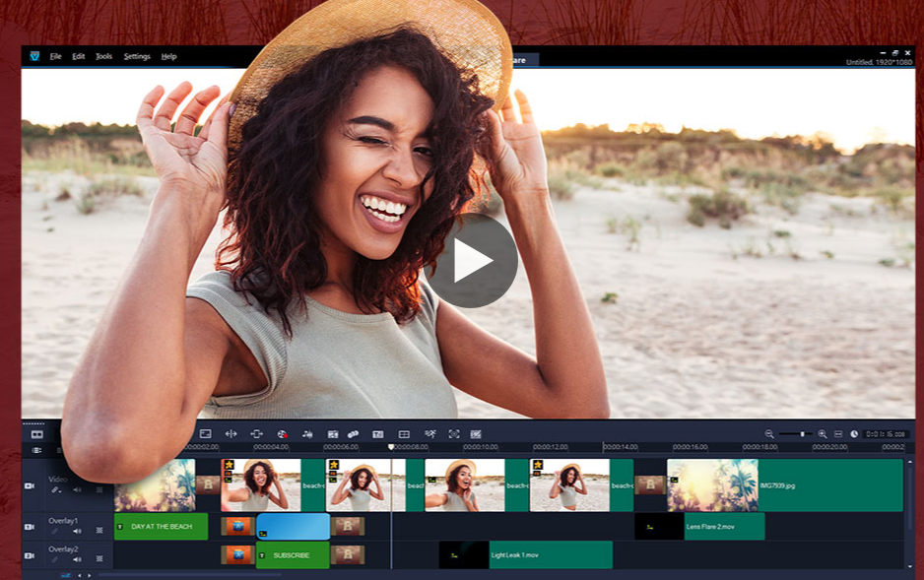Open the Overlay1 track options menu
The height and width of the screenshot is (580, 924).
pos(99,531)
